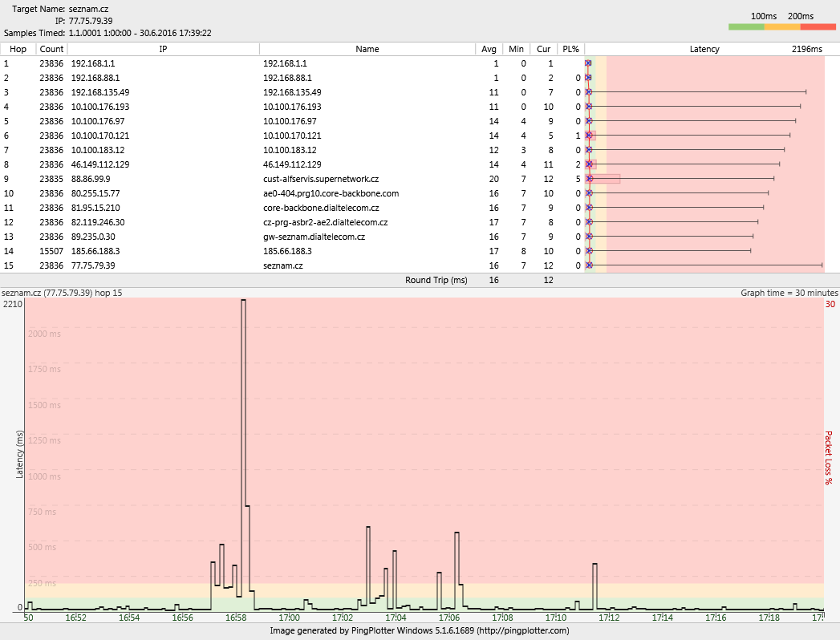Click the tallest latency spike near 16:58
The width and height of the screenshot is (840, 640).
point(243,302)
